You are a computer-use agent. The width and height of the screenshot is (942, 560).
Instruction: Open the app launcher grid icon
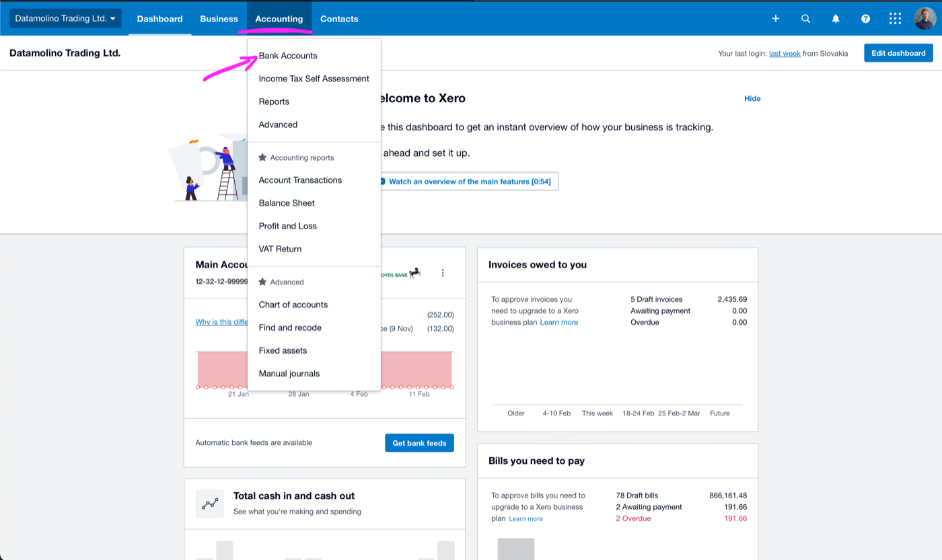point(894,18)
